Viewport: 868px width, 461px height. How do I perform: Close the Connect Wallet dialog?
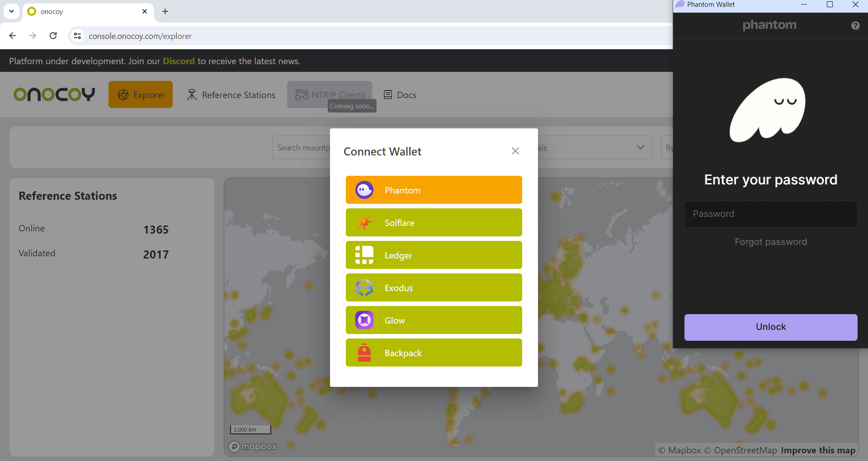point(515,151)
